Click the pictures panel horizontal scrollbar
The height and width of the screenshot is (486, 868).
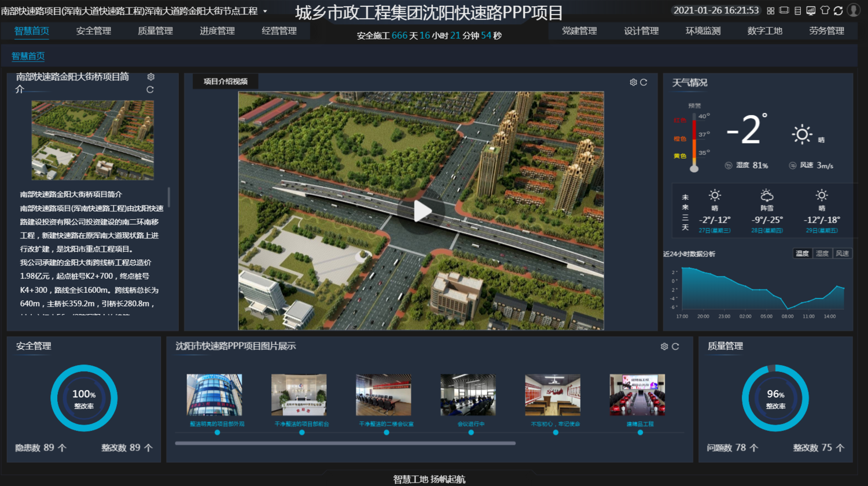pyautogui.click(x=345, y=443)
